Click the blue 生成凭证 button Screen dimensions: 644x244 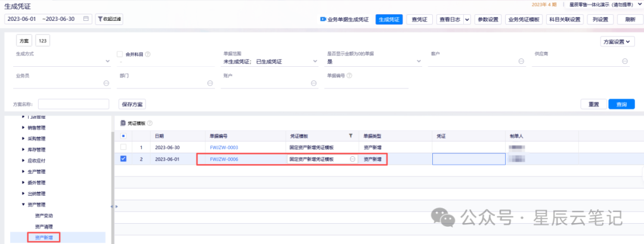[x=389, y=19]
